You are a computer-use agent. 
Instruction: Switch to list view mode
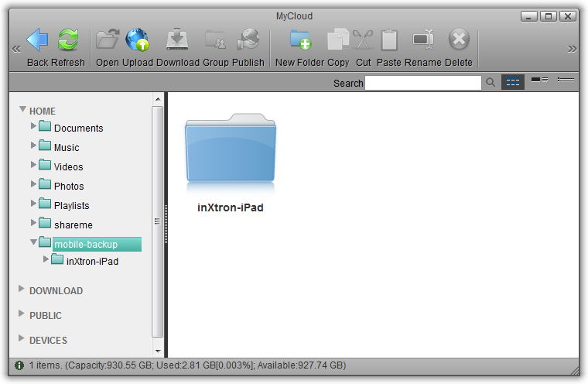[539, 81]
